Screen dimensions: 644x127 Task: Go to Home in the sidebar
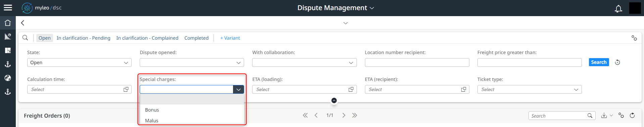(x=8, y=23)
